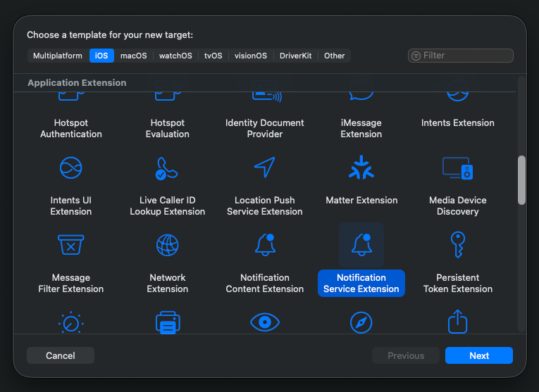Focus the Filter text field

(x=461, y=56)
